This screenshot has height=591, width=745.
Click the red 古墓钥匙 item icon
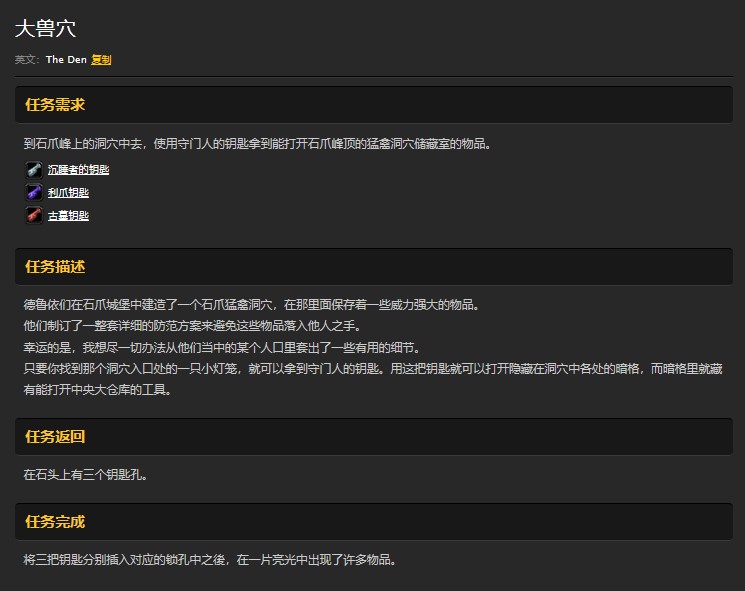34,215
